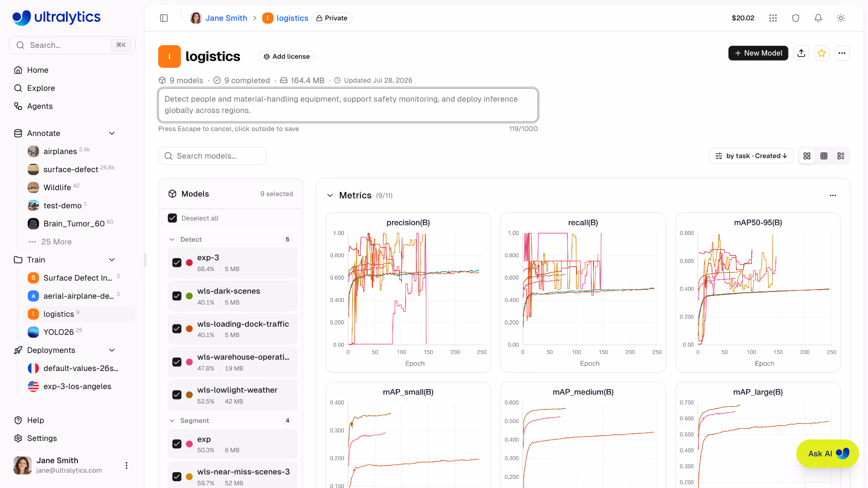Uncheck wls-loading-dock-traffic checkbox
Viewport: 868px width, 488px height.
pyautogui.click(x=177, y=329)
